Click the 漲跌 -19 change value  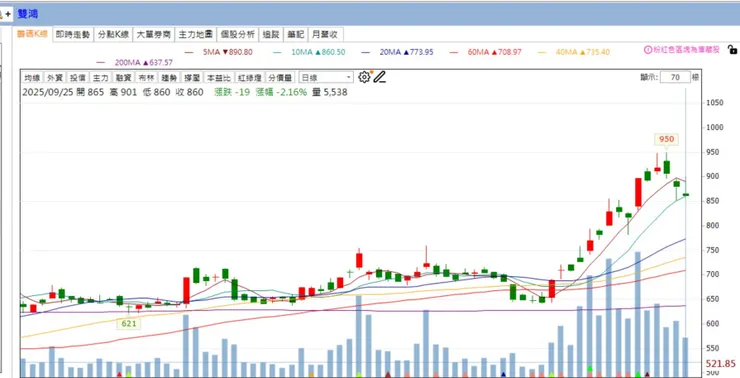tap(232, 92)
